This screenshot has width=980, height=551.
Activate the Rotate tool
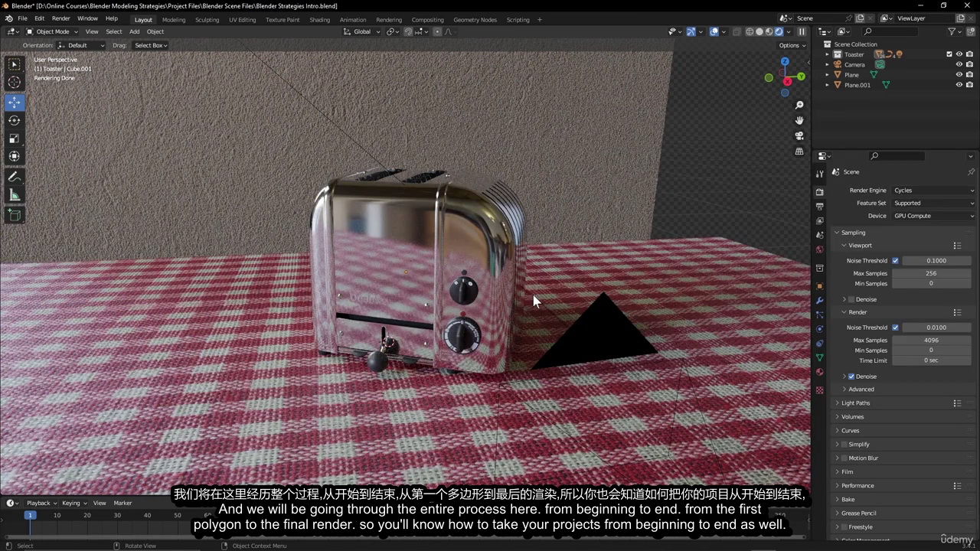15,120
